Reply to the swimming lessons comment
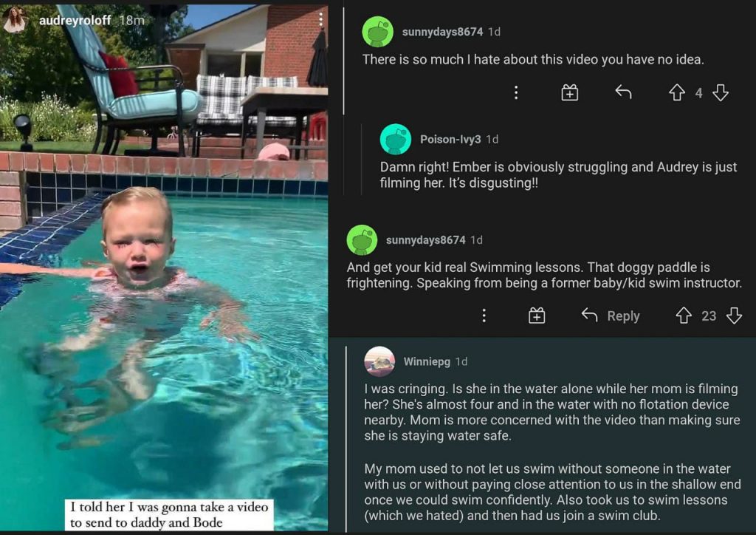 coord(611,316)
